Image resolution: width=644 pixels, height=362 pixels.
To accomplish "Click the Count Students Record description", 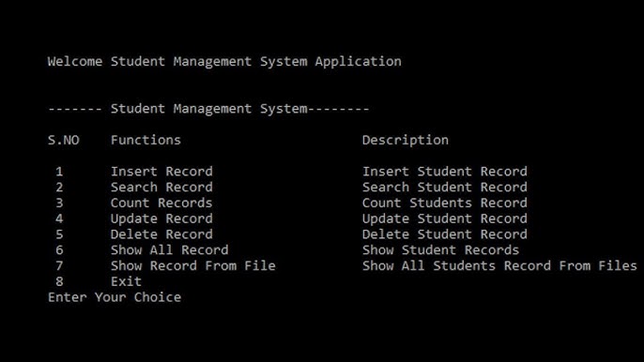I will tap(444, 203).
